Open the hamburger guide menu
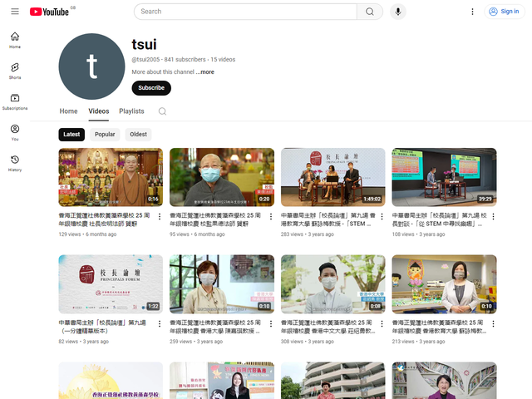 coord(15,12)
